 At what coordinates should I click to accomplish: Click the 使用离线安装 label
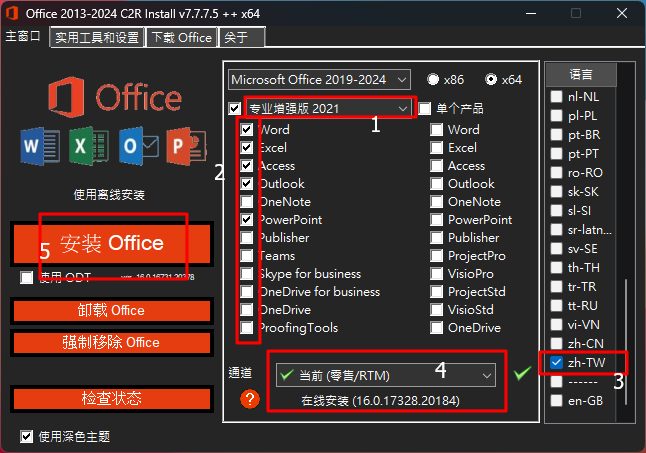click(109, 195)
